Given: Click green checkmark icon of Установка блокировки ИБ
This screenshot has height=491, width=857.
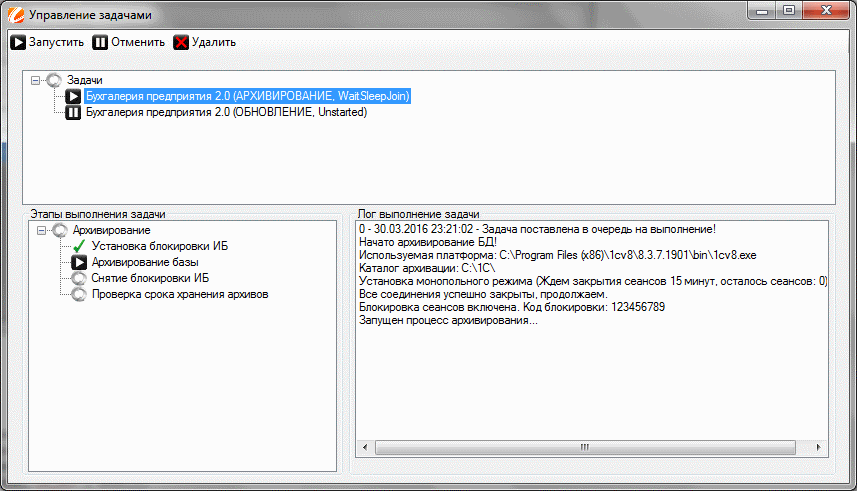Looking at the screenshot, I should (x=79, y=247).
